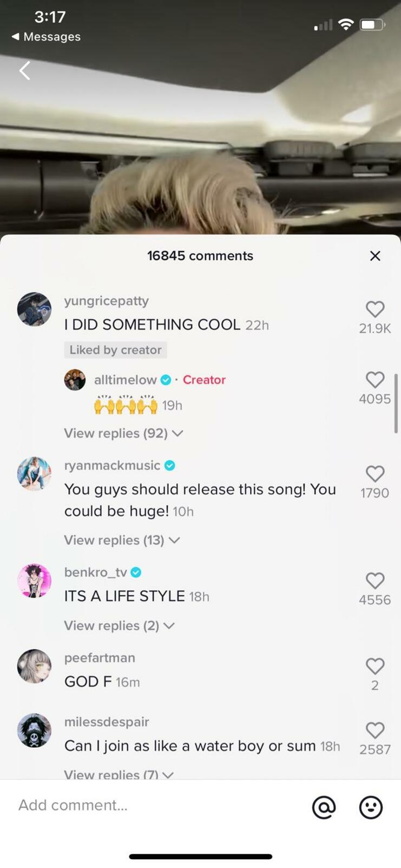
Task: Return to Messages app from status bar
Action: coord(47,37)
